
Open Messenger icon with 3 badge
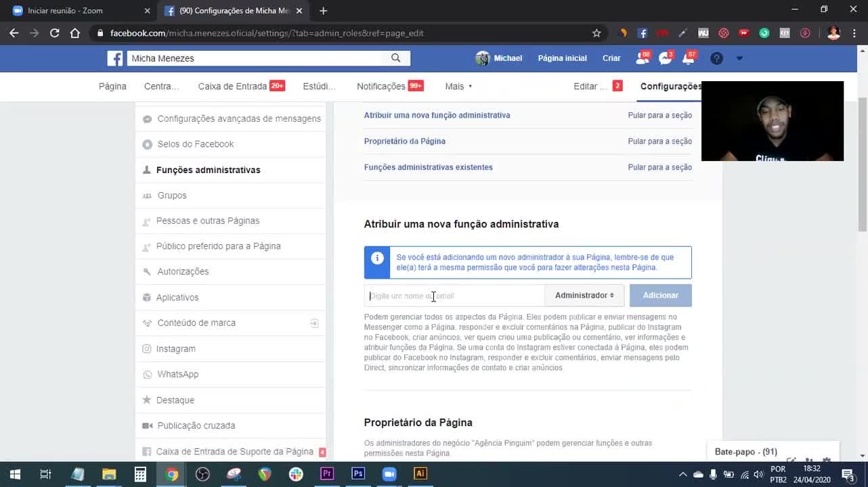click(665, 58)
